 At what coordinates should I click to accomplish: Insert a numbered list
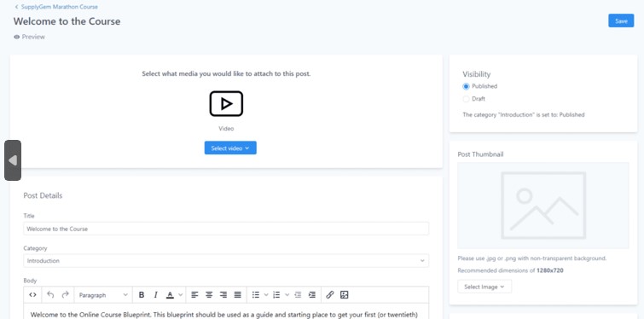(x=276, y=295)
